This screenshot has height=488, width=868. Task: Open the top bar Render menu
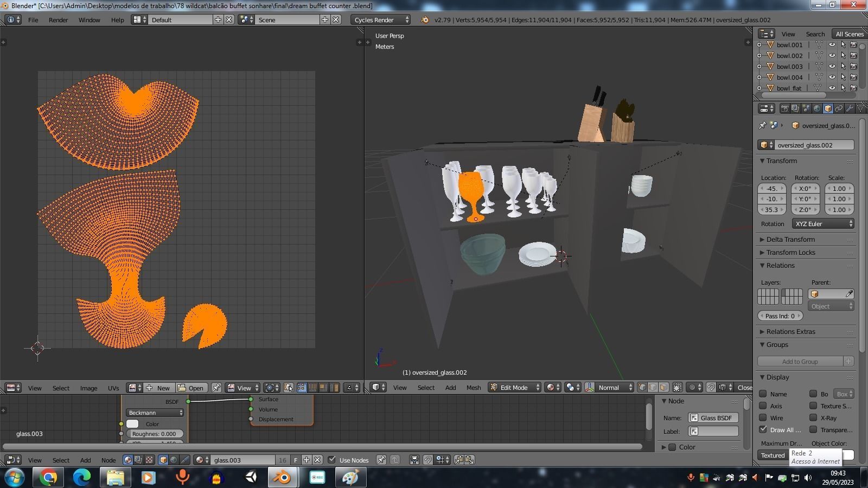(x=58, y=20)
